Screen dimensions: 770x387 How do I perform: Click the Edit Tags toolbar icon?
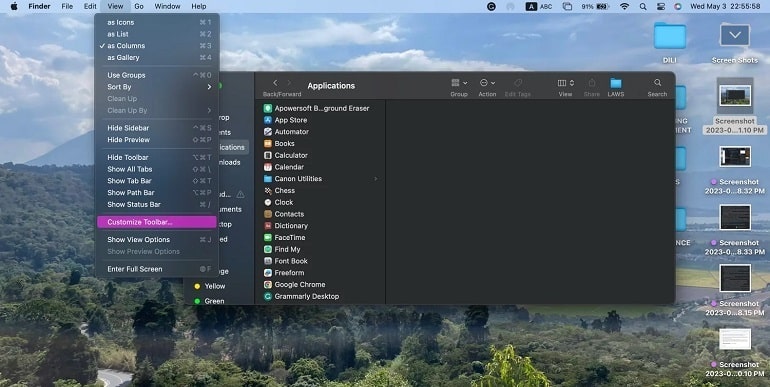(518, 83)
